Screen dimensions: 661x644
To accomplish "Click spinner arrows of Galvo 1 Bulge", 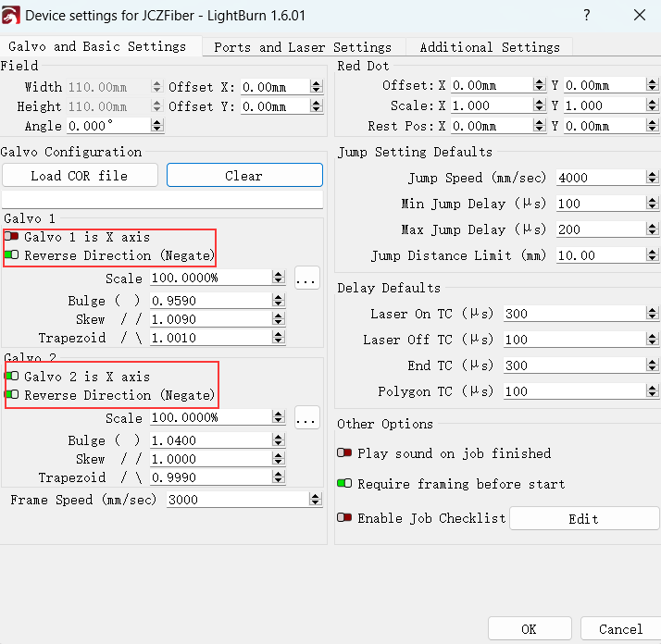I will (x=279, y=301).
